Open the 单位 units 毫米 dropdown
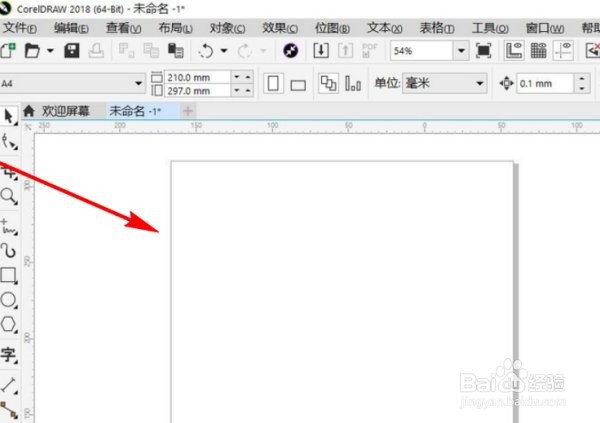Screen dimensions: 600x423 445,83
